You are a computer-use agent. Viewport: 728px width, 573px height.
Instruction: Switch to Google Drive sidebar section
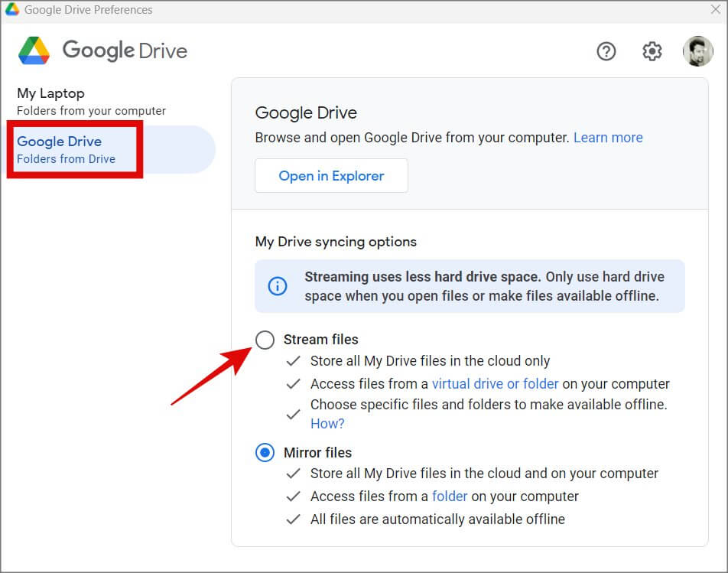point(110,149)
